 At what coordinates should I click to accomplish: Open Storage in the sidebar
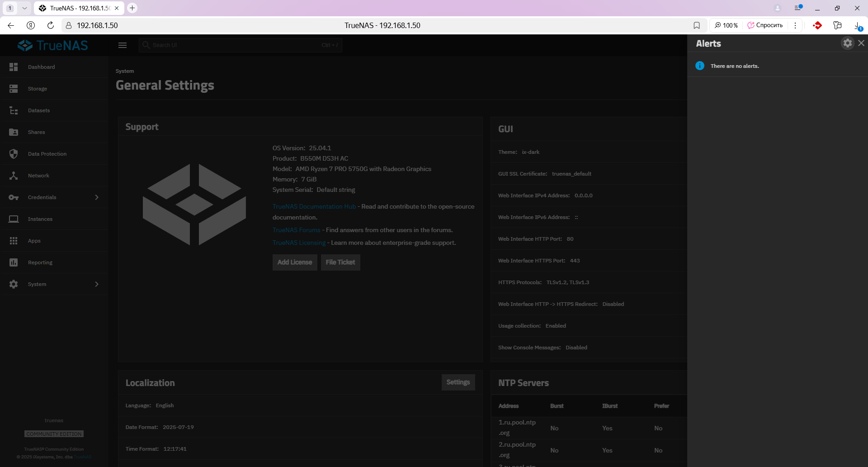[54, 89]
